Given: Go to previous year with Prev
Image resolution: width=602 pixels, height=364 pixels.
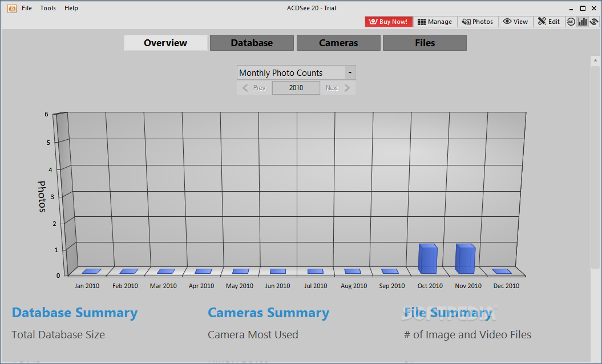Looking at the screenshot, I should [254, 88].
